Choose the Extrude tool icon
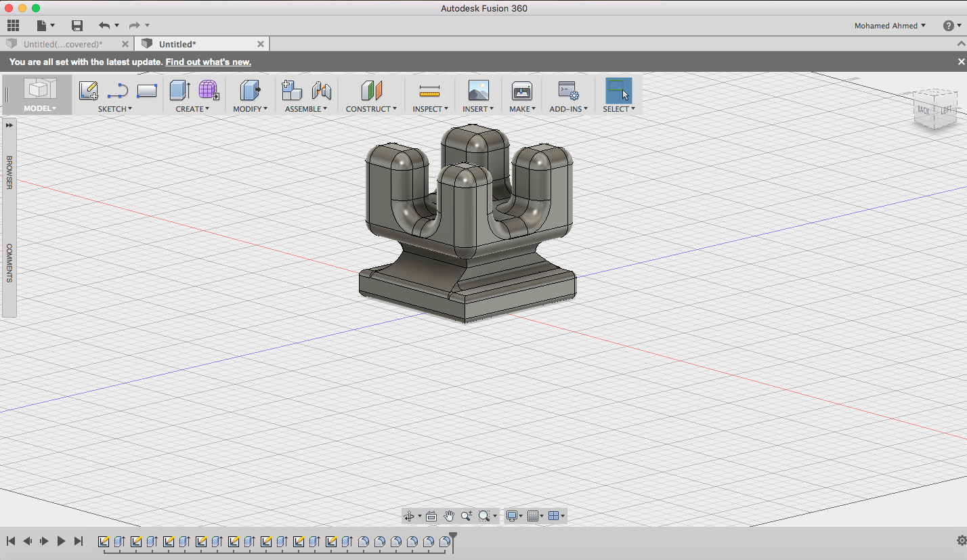Screen dimensions: 967x560 [x=179, y=91]
